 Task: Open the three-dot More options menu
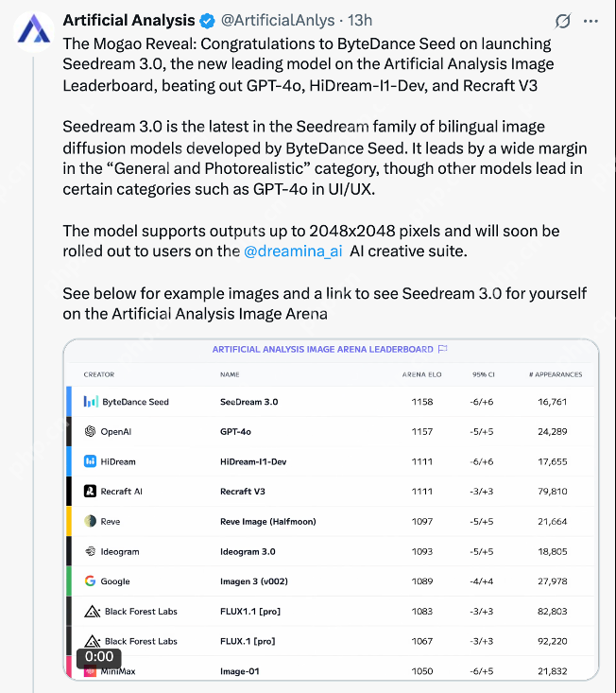[590, 21]
